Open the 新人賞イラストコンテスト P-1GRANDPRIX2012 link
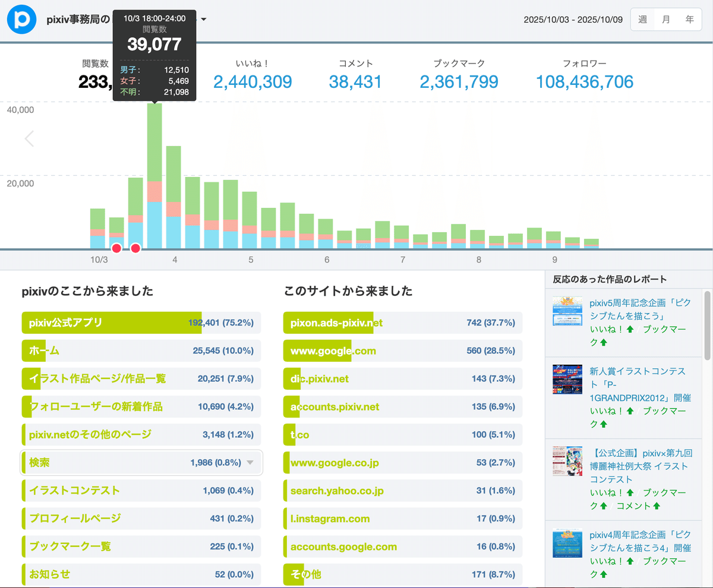This screenshot has width=713, height=588. [x=641, y=384]
